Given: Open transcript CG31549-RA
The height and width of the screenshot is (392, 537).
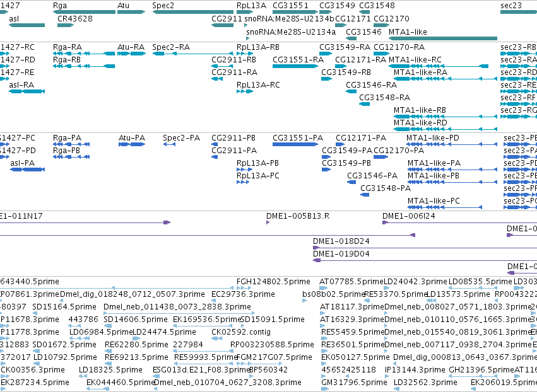Looking at the screenshot, I should coord(326,54).
